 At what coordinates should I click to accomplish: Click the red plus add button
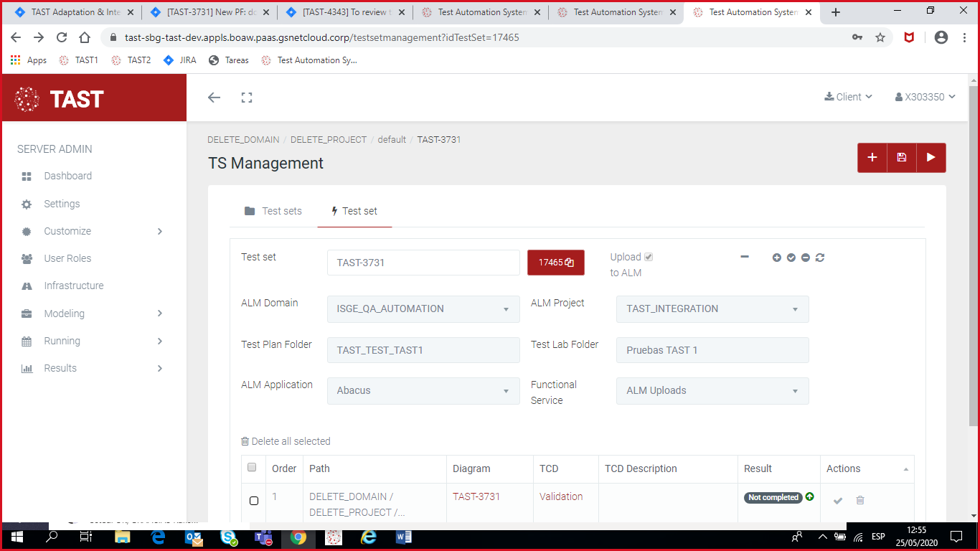872,158
